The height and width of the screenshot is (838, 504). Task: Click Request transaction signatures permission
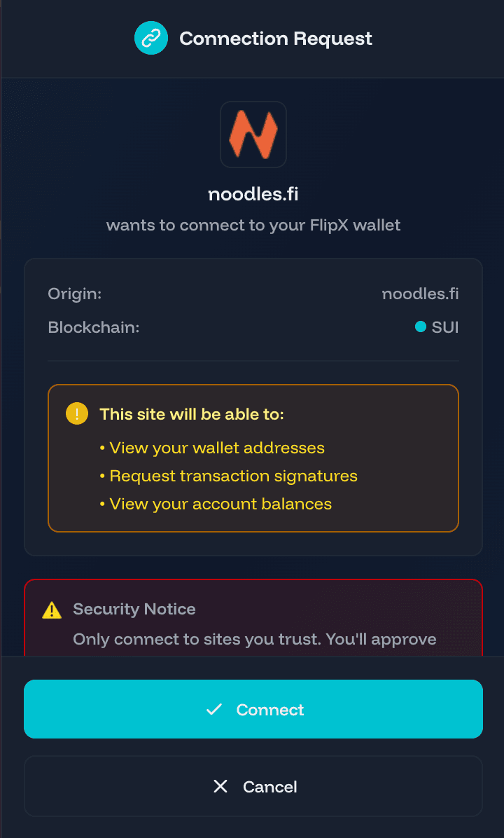(234, 476)
